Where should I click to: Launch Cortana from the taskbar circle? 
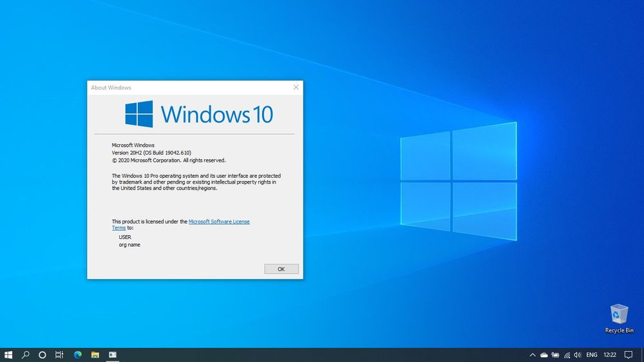tap(43, 355)
